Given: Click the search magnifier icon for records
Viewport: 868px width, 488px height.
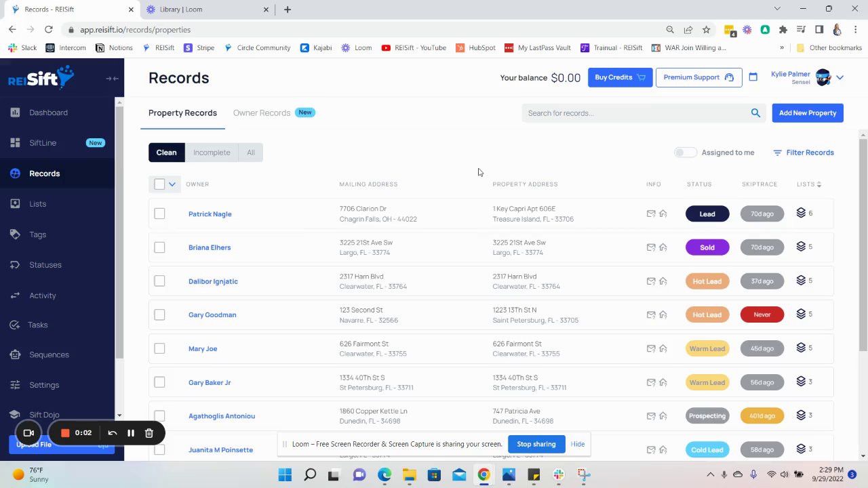Looking at the screenshot, I should pyautogui.click(x=755, y=113).
